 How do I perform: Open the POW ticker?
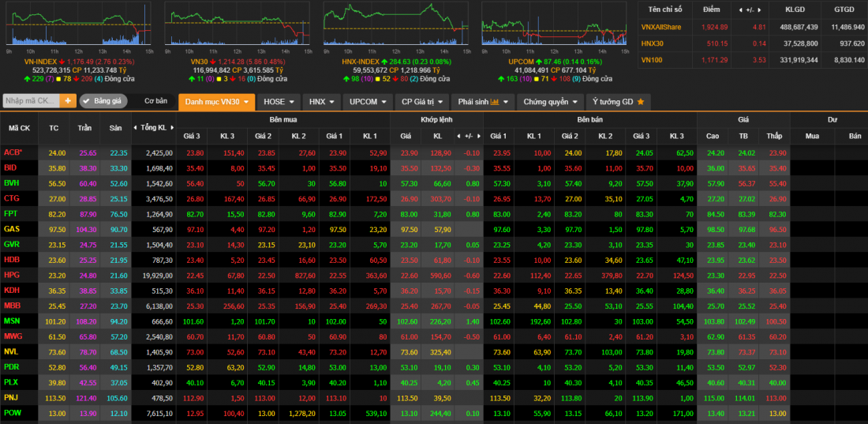[12, 412]
